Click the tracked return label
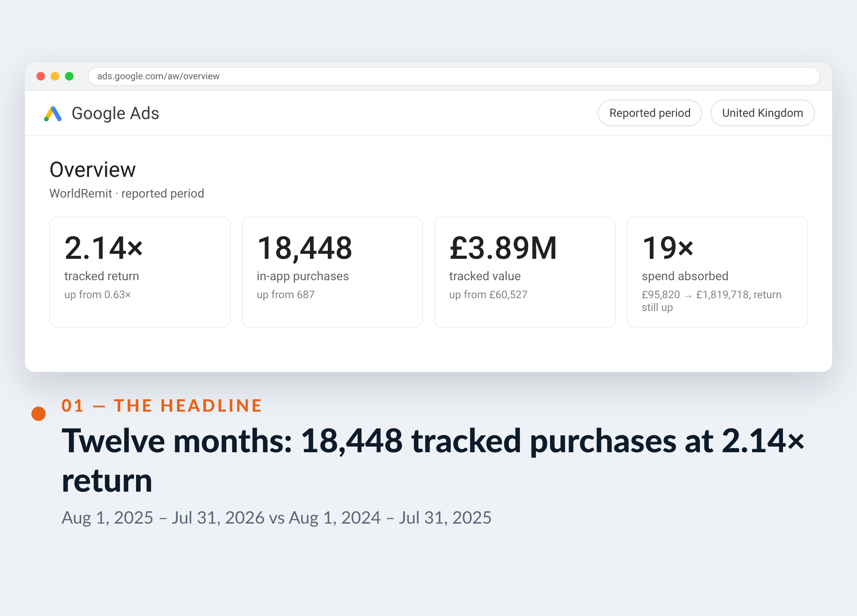 coord(101,276)
